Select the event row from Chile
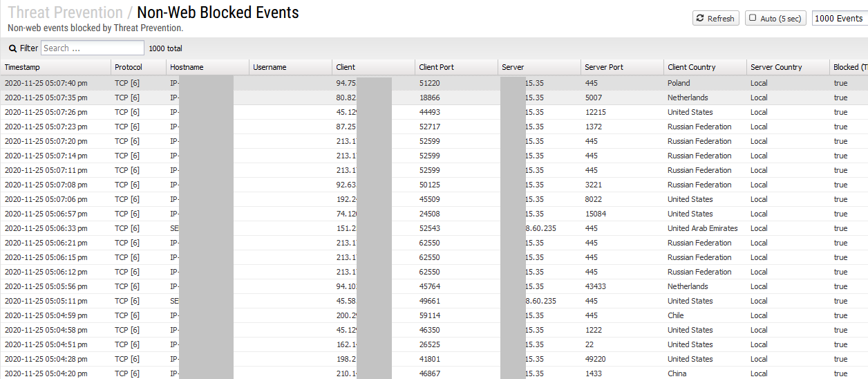The height and width of the screenshot is (379, 868). click(677, 315)
